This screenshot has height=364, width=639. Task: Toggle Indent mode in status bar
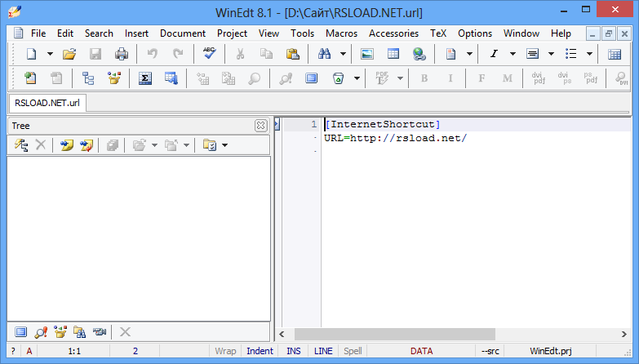[x=260, y=351]
